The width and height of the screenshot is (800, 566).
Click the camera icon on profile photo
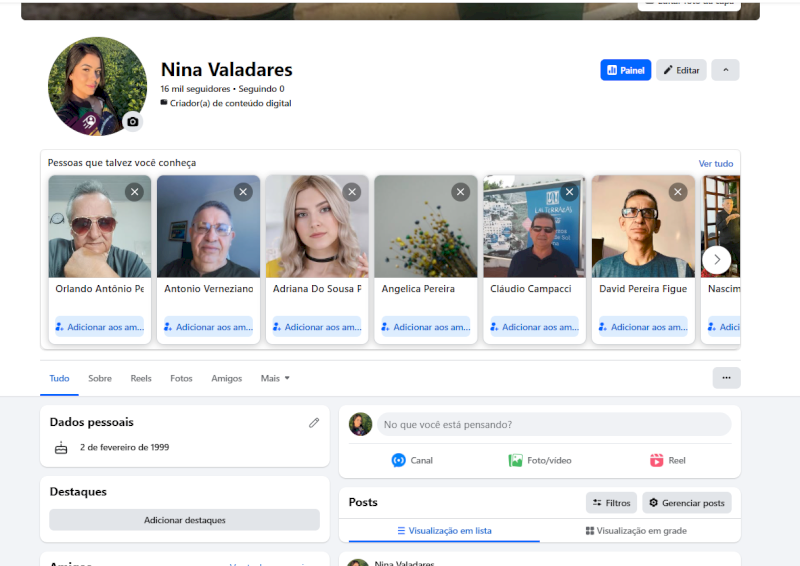pos(133,121)
